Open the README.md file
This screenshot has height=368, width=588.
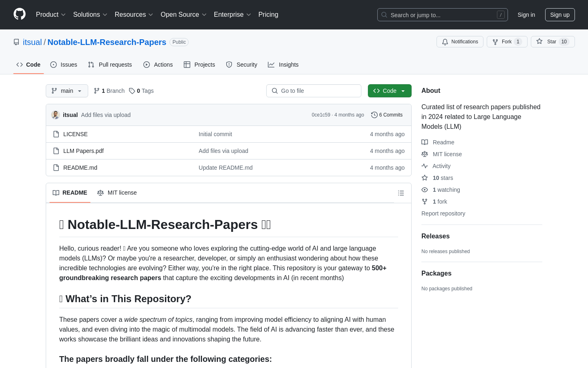tap(80, 168)
